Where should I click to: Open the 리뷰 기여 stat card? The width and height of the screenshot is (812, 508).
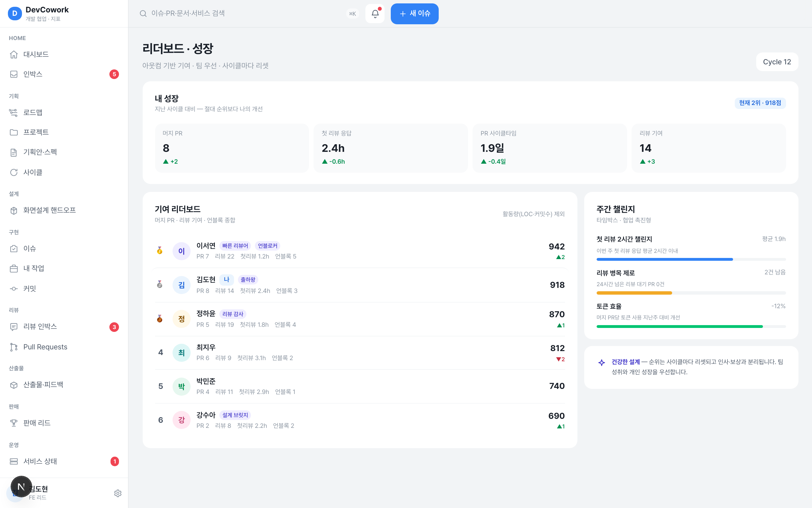(x=709, y=148)
